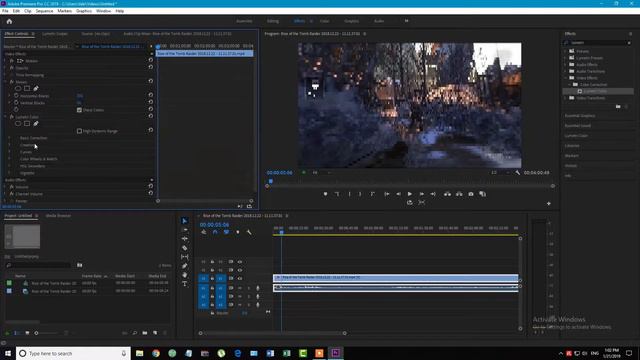Click the Extract button
This screenshot has width=640, height=360.
tap(459, 194)
